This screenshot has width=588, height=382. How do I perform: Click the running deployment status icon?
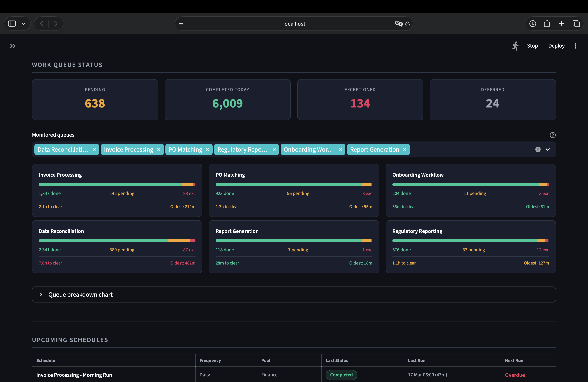(515, 46)
